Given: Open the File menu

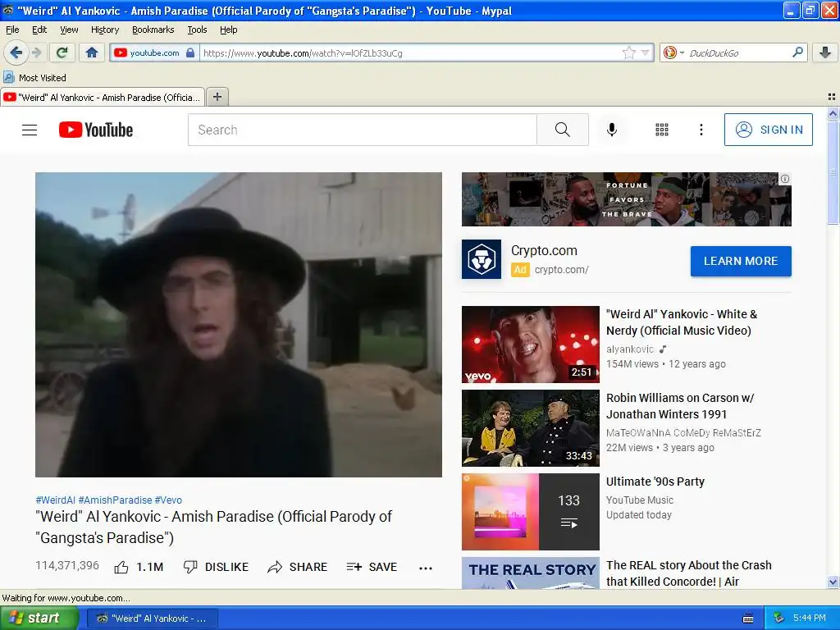Looking at the screenshot, I should point(12,30).
